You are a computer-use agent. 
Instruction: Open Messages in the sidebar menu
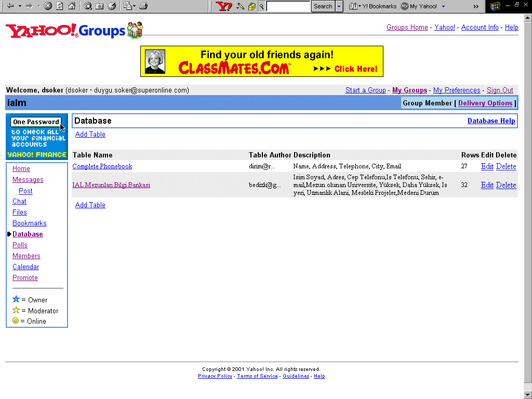coord(28,179)
